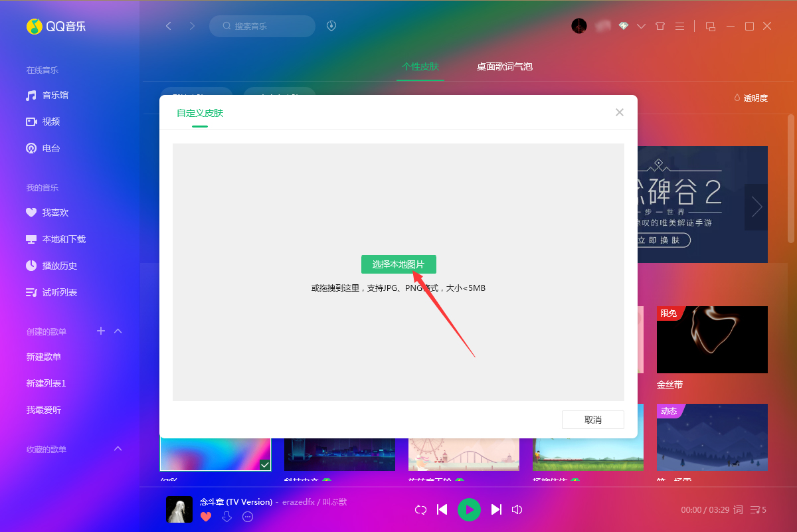Toggle the heart to unlike current song
This screenshot has width=797, height=532.
(x=206, y=517)
